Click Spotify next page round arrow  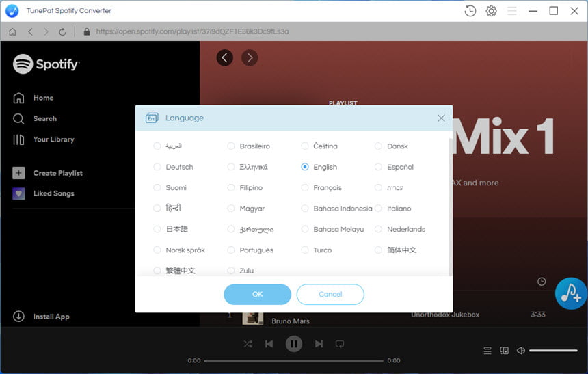(250, 57)
